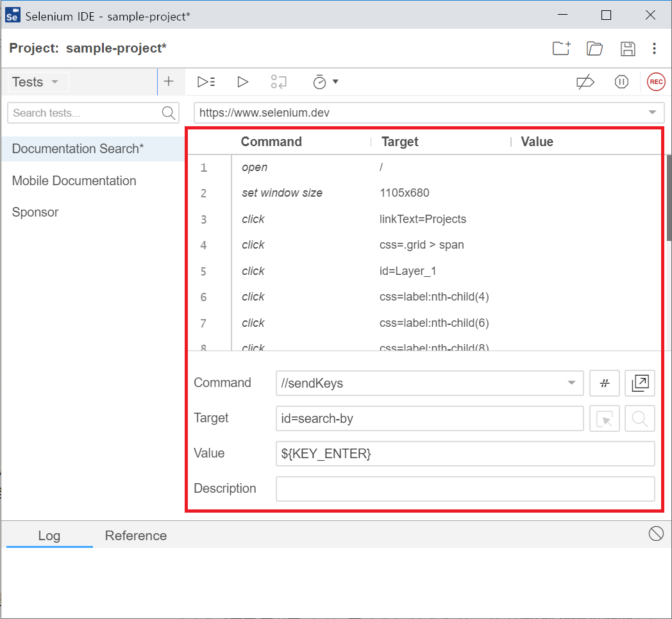Clear the log with circle-slash icon

656,533
